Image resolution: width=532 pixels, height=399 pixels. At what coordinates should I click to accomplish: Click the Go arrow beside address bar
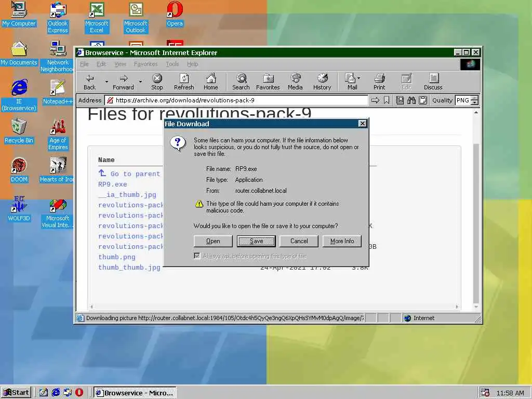pyautogui.click(x=375, y=100)
